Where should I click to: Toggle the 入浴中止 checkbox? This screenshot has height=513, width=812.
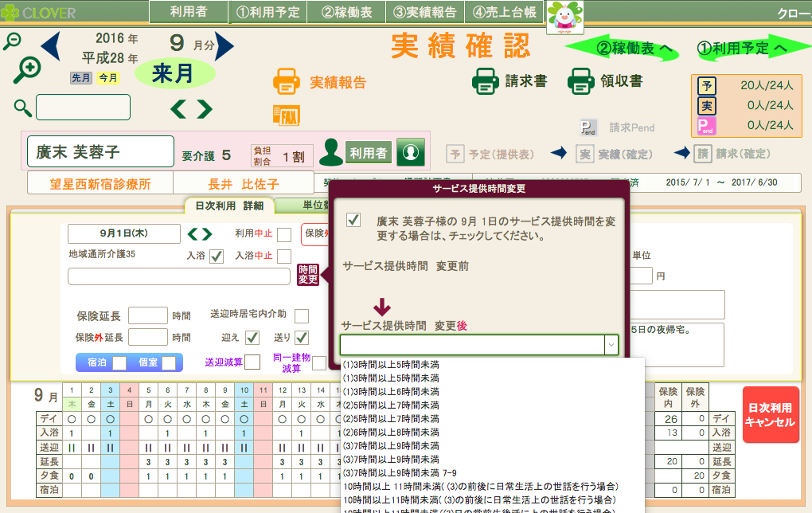[x=283, y=256]
